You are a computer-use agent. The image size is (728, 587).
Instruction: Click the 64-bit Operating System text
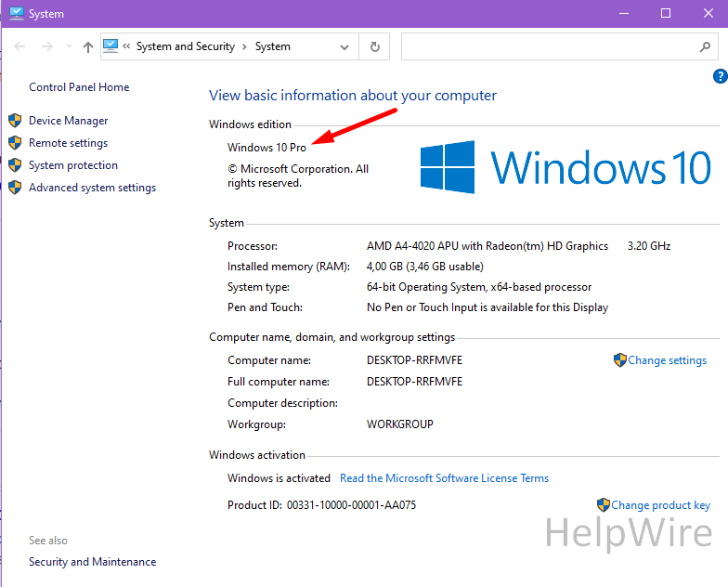(x=479, y=287)
